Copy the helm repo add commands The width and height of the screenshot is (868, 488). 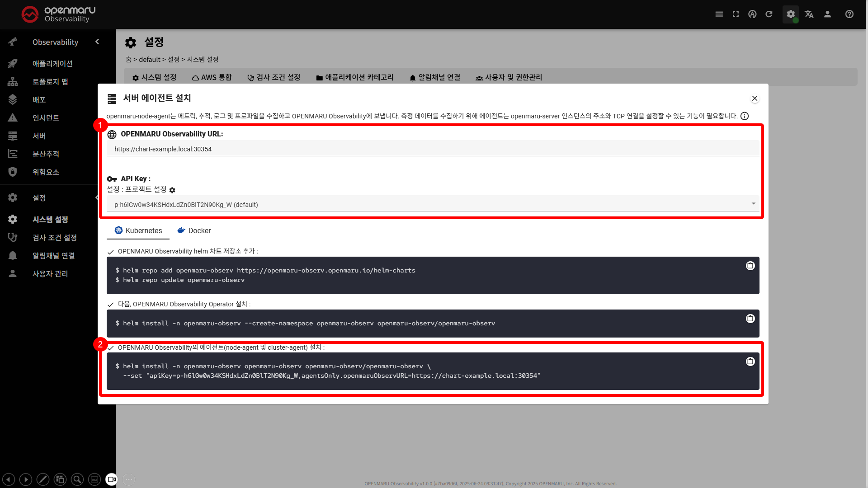click(750, 266)
